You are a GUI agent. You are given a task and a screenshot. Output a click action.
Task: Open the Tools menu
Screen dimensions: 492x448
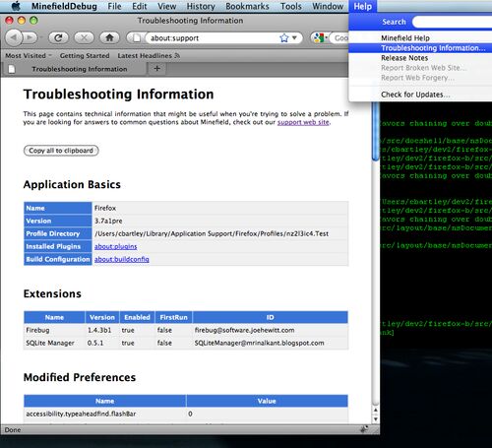[x=291, y=6]
